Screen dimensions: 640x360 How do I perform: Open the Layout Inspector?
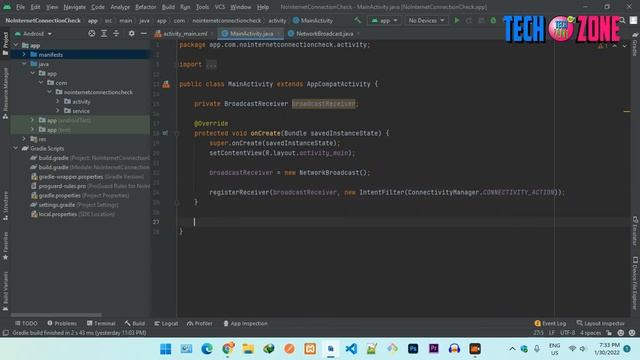pyautogui.click(x=600, y=323)
